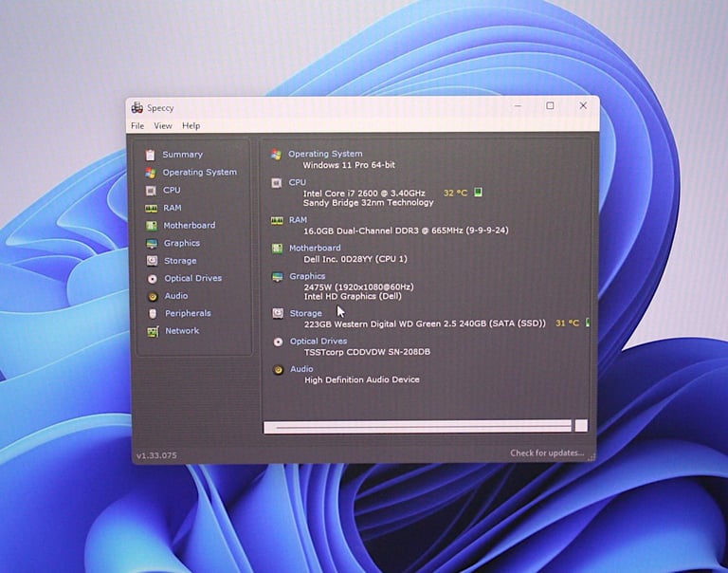This screenshot has width=728, height=573.
Task: Open the Motherboard heading link in summary
Action: click(315, 249)
